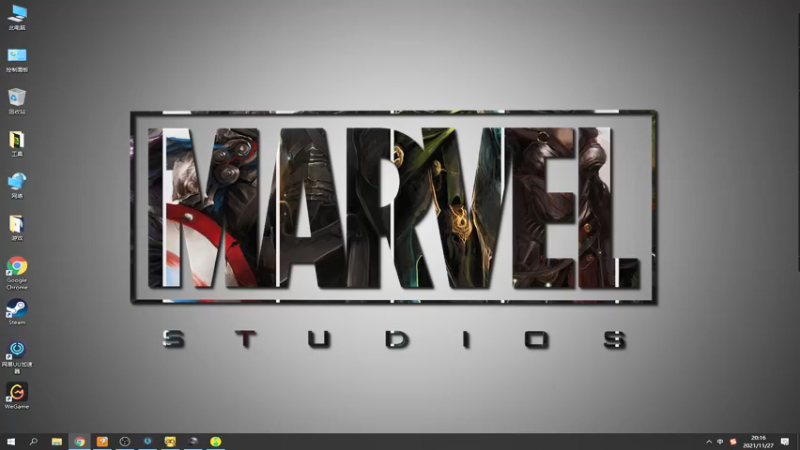Viewport: 800px width, 450px height.
Task: Open File Explorer from the taskbar
Action: [x=57, y=441]
